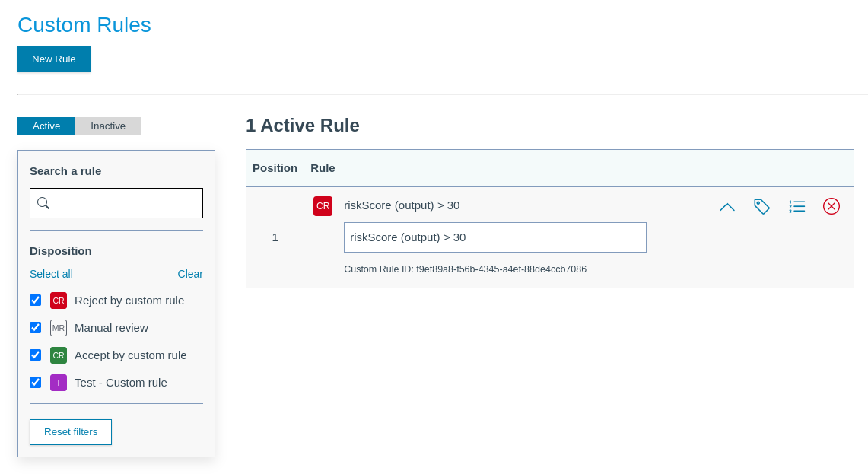
Task: Uncheck the Test - Custom rule checkbox
Action: [35, 382]
